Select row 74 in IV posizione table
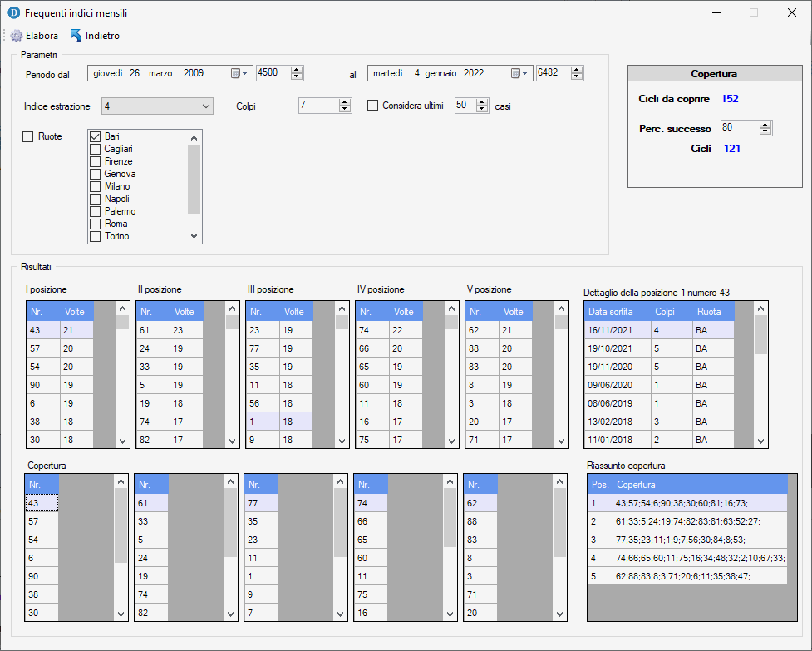Image resolution: width=812 pixels, height=651 pixels. pos(390,330)
